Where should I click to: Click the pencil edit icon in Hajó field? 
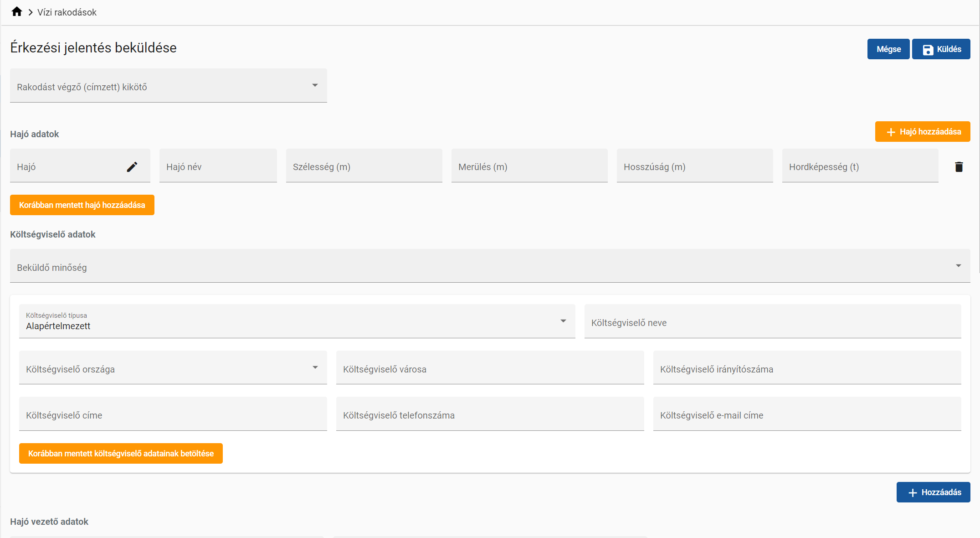[132, 167]
